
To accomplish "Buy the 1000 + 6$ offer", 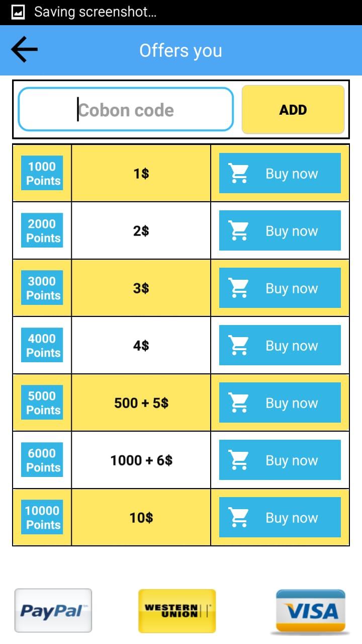I will pyautogui.click(x=280, y=460).
